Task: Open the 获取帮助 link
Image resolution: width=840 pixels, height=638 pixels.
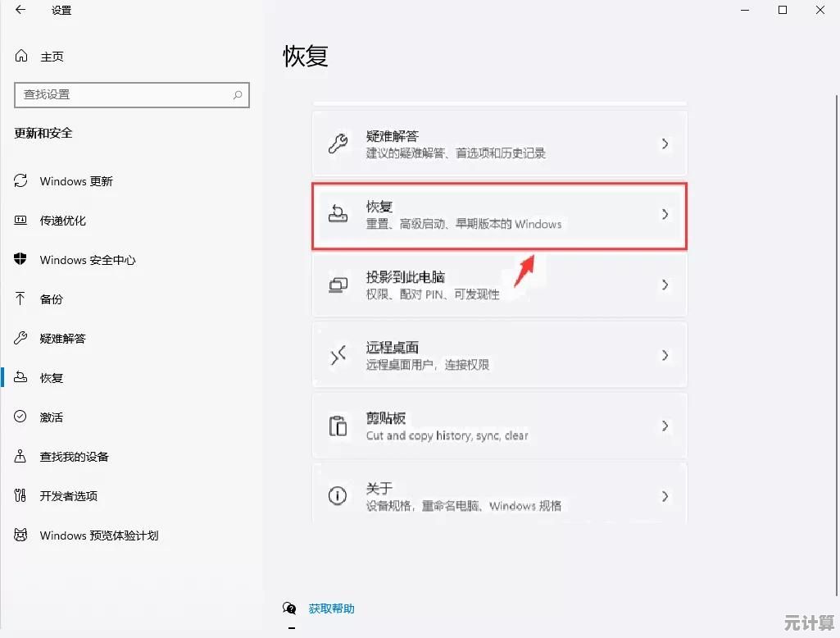Action: point(331,608)
